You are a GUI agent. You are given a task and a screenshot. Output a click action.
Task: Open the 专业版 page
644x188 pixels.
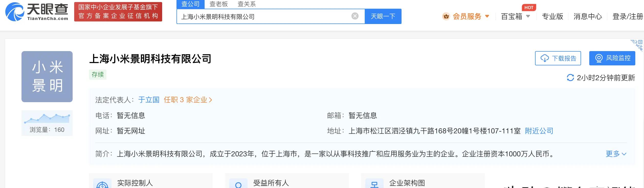point(552,17)
